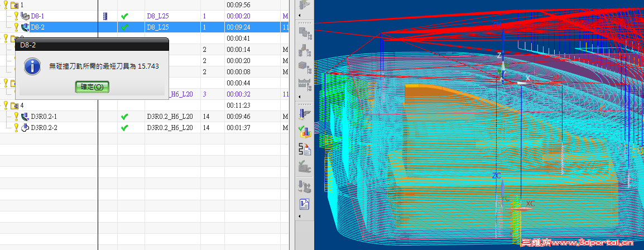Select the D8-2 operation name
The height and width of the screenshot is (250, 644).
click(x=38, y=27)
